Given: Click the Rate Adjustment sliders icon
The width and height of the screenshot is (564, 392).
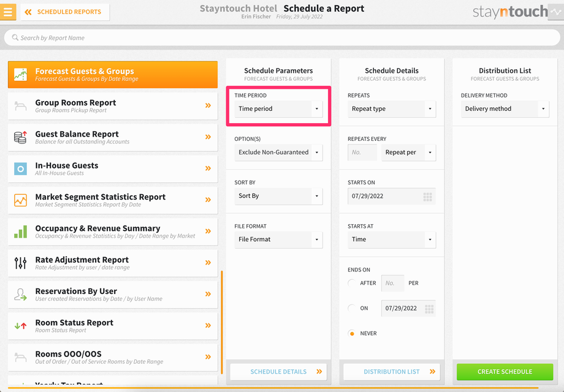Looking at the screenshot, I should coord(20,263).
